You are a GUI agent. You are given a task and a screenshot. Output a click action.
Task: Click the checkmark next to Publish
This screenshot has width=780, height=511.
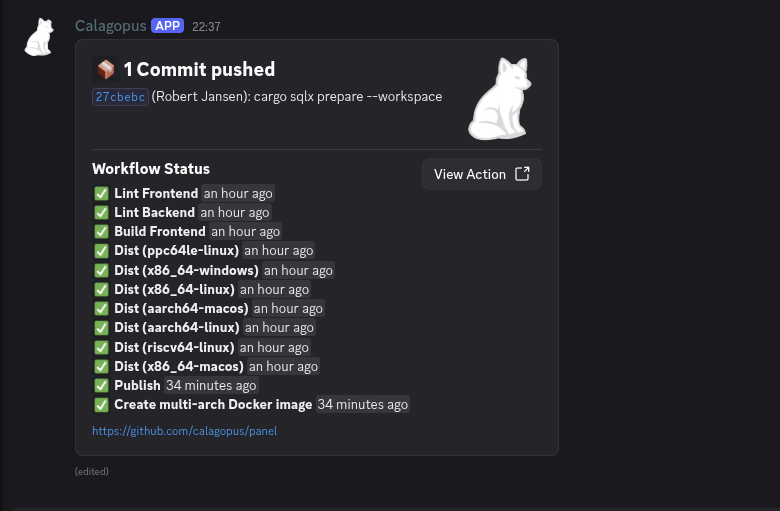pos(101,386)
